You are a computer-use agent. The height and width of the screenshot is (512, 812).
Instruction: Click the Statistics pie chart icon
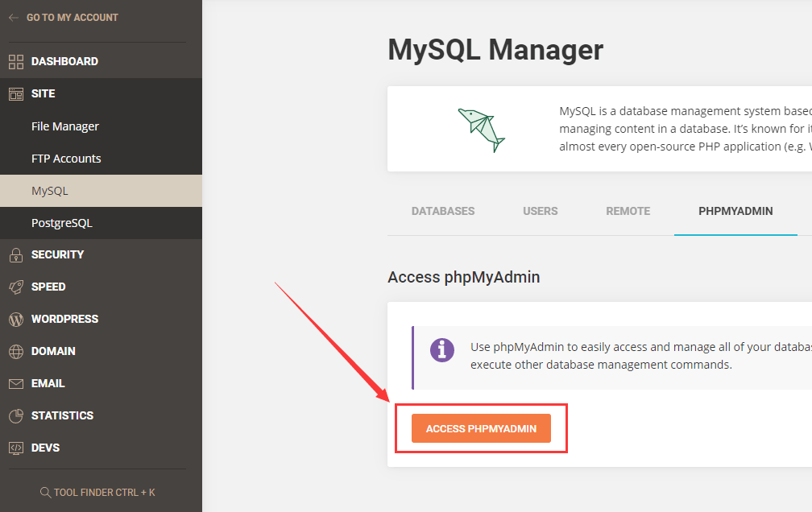pos(16,415)
